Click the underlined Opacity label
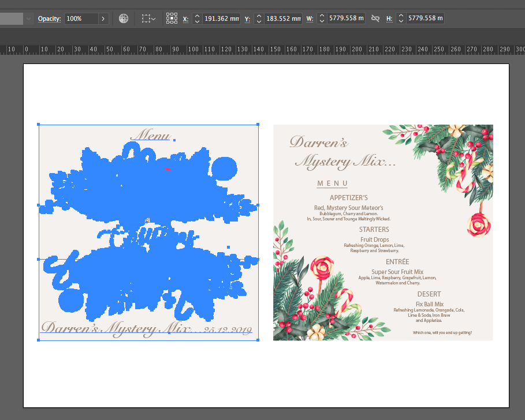The height and width of the screenshot is (420, 525). [49, 18]
